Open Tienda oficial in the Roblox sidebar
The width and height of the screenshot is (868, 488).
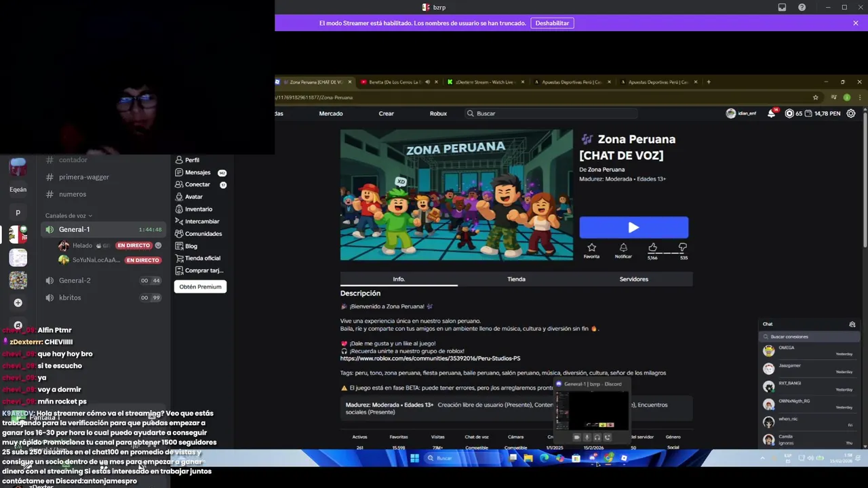(197, 258)
